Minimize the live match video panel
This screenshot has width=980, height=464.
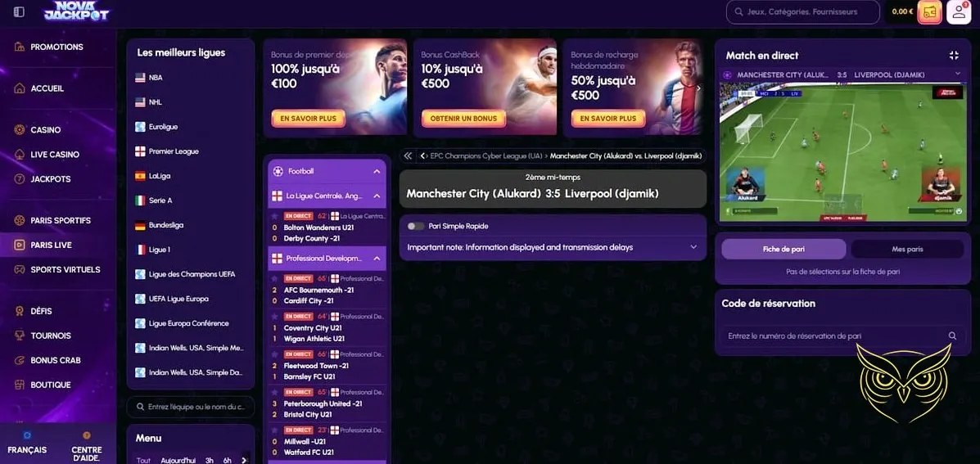[x=954, y=56]
